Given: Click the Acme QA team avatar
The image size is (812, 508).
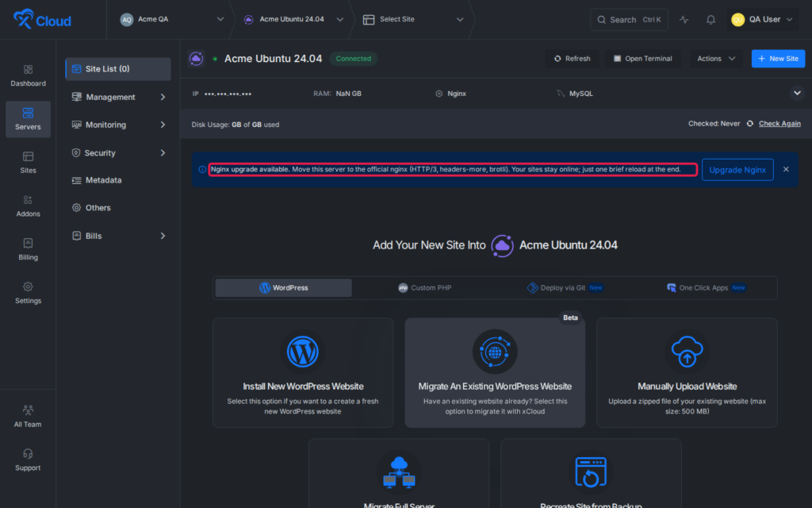Looking at the screenshot, I should 126,20.
